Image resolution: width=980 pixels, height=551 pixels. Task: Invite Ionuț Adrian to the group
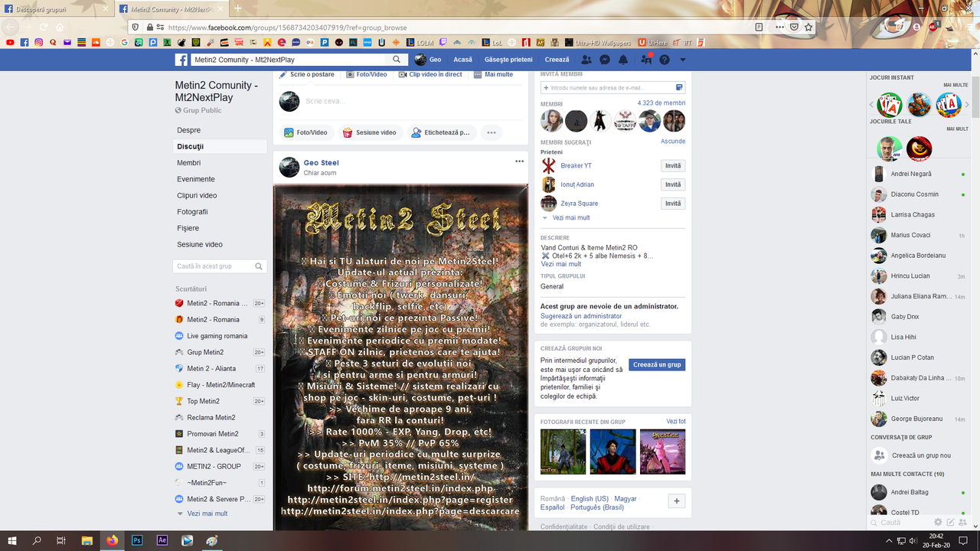click(673, 184)
